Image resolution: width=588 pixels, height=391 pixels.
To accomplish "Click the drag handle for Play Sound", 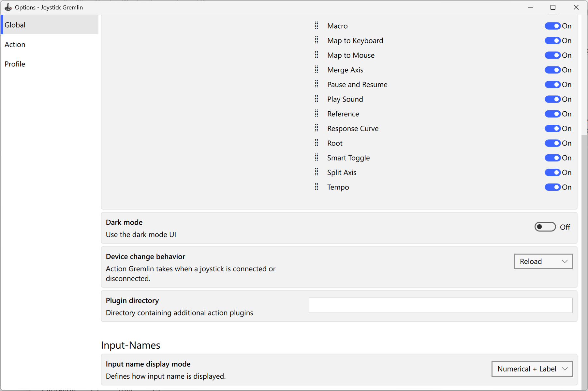I will pyautogui.click(x=316, y=99).
